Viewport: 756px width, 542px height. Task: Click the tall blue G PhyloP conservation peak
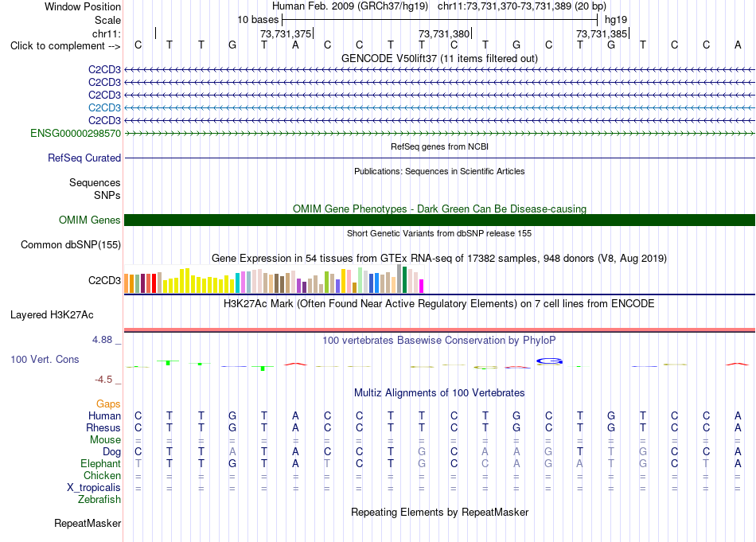point(549,361)
